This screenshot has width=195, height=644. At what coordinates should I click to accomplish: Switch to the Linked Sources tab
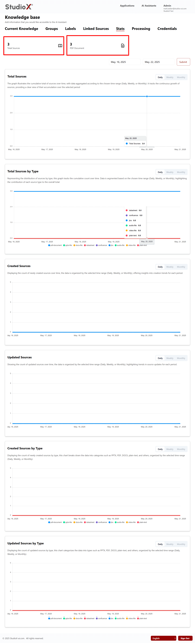tap(96, 28)
